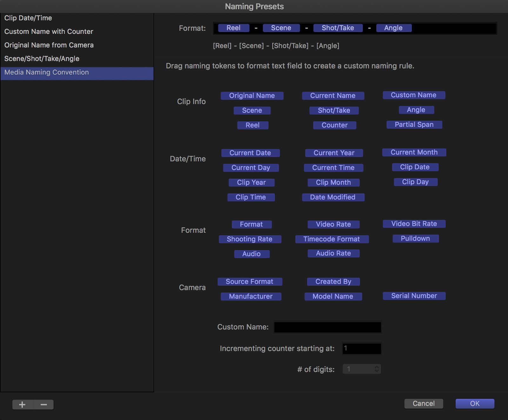Click the Reel token in Format field
Image resolution: width=508 pixels, height=420 pixels.
pyautogui.click(x=233, y=28)
